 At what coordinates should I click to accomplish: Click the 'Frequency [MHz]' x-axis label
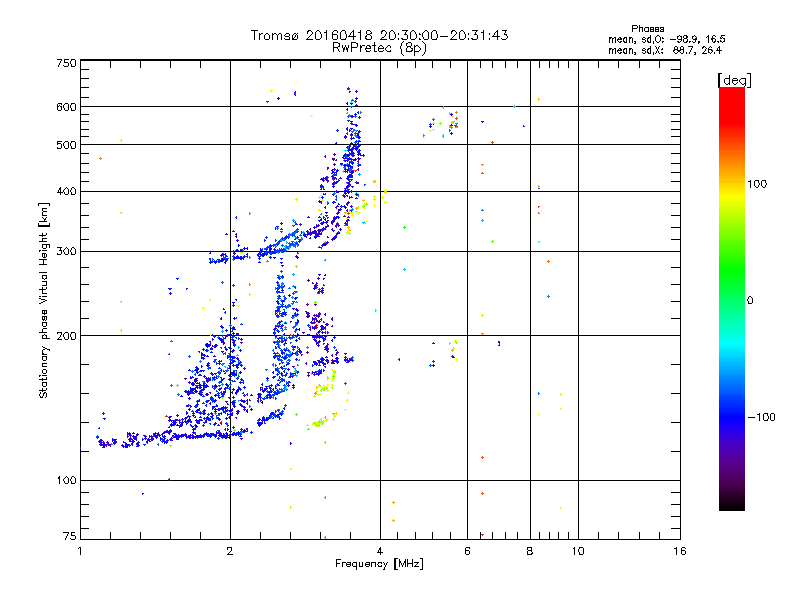[379, 564]
